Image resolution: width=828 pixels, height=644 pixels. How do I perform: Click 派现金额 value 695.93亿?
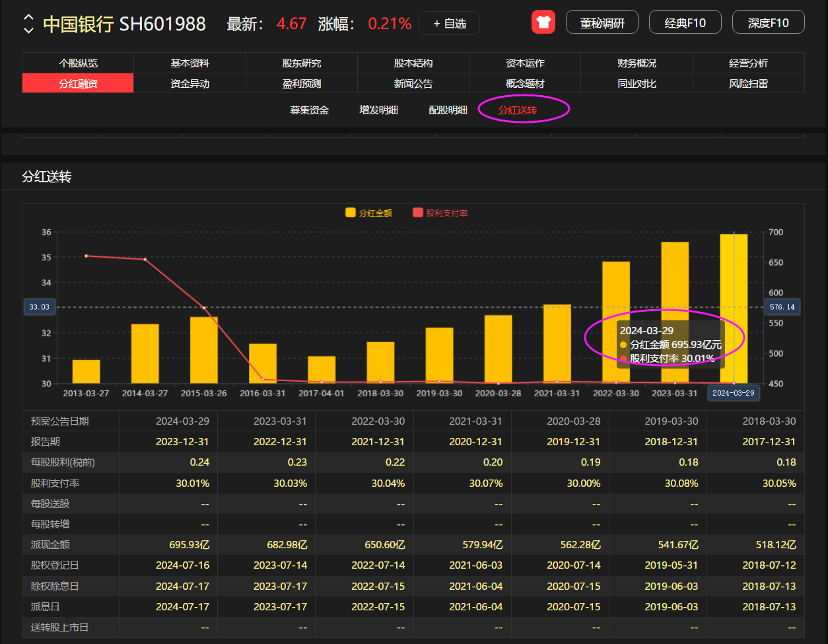[x=190, y=544]
